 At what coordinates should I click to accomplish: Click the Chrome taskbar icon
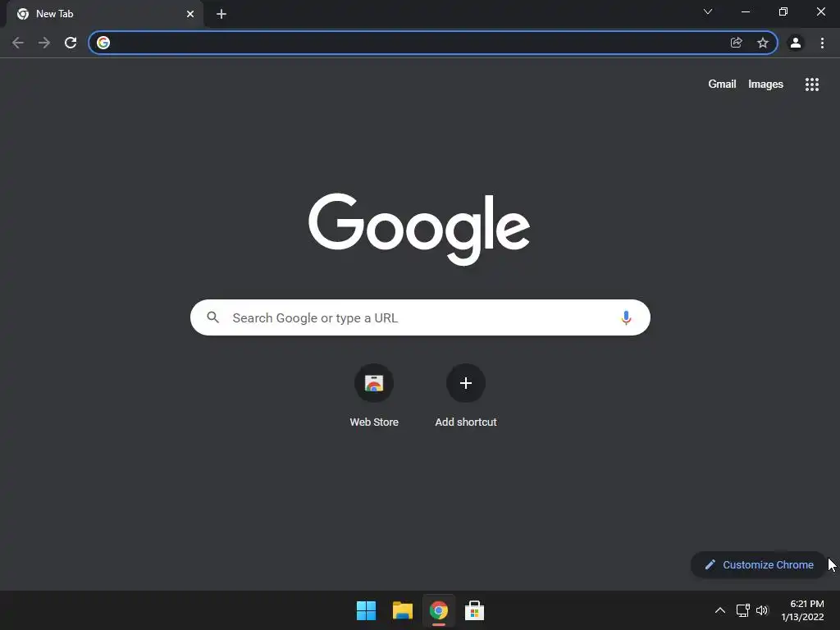(x=438, y=610)
